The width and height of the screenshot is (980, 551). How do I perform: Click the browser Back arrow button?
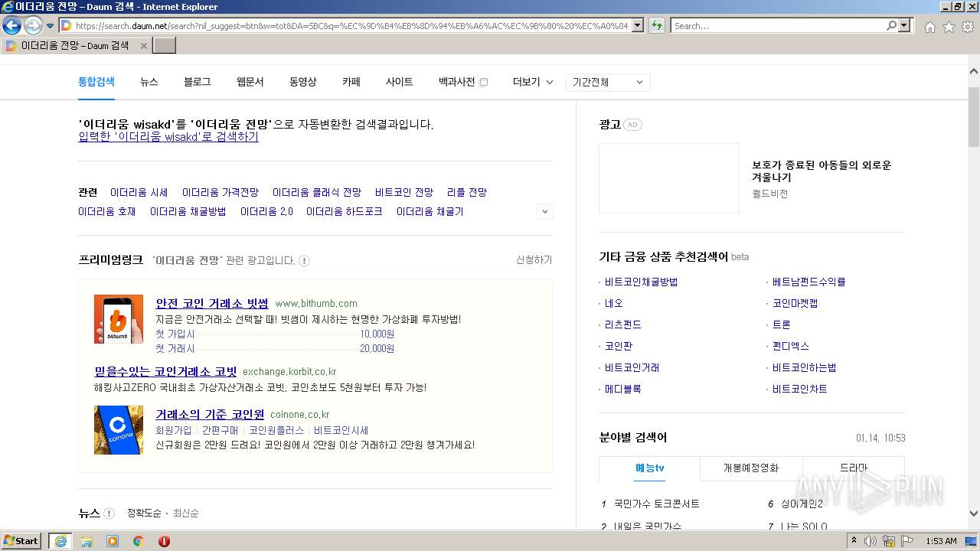click(x=11, y=26)
